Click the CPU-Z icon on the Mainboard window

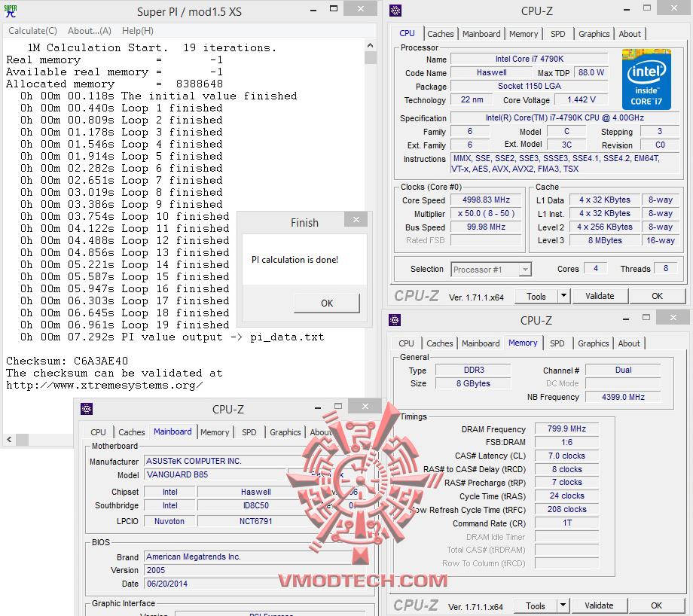[88, 409]
